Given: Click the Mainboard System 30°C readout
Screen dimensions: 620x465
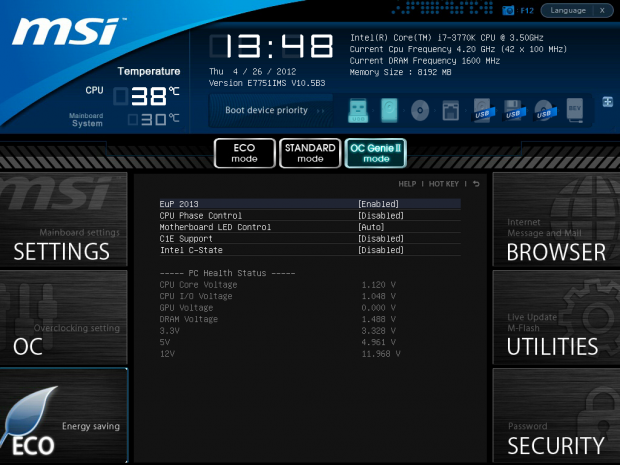Looking at the screenshot, I should click(x=154, y=119).
